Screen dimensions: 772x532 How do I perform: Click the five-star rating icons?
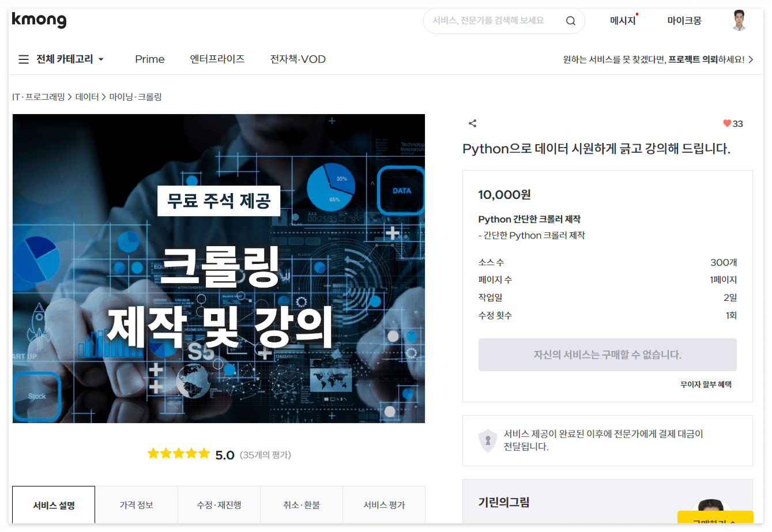point(179,454)
